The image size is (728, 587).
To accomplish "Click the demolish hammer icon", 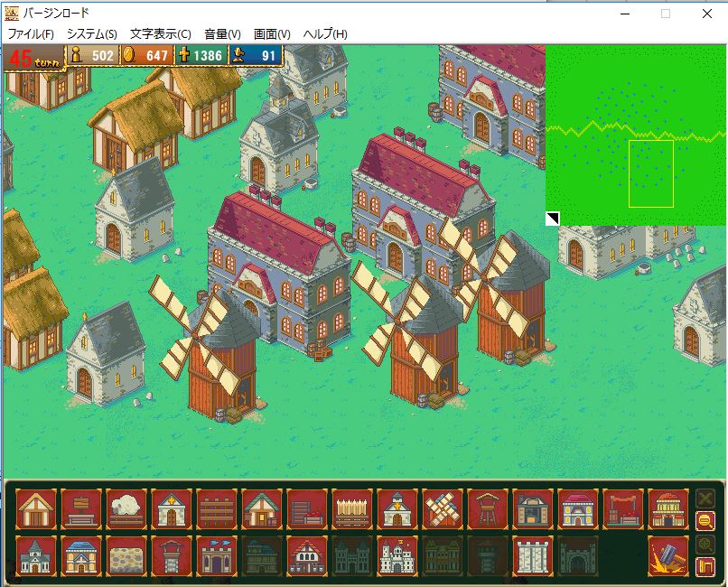I will [668, 556].
